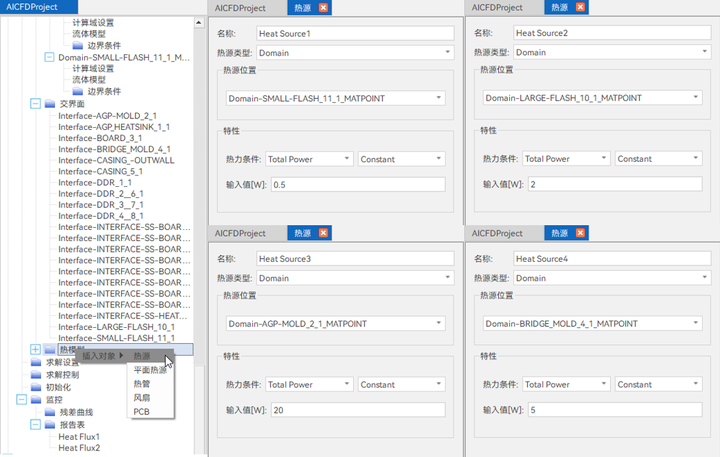720x457 pixels.
Task: Select Heat Flux2 report item
Action: tap(79, 448)
